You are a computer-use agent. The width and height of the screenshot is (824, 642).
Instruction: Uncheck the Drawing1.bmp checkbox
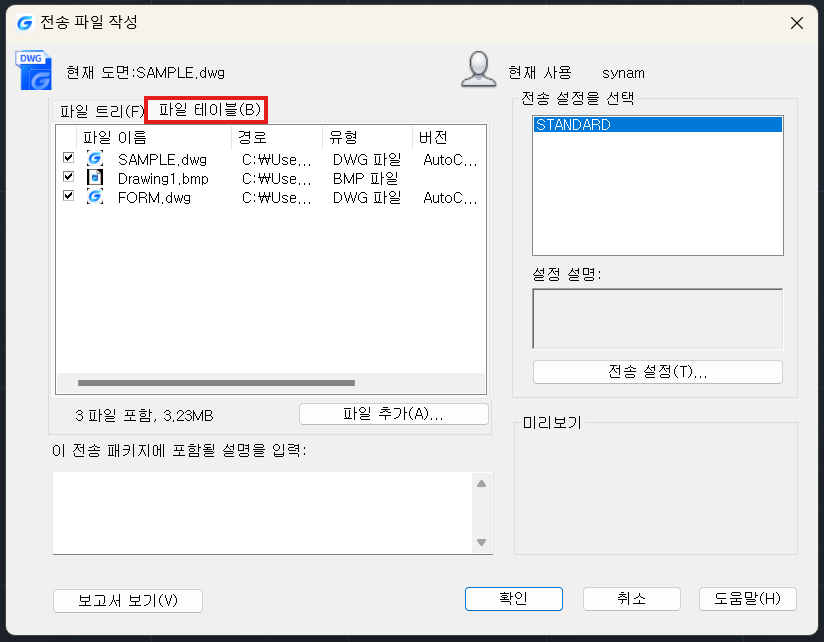tap(68, 177)
